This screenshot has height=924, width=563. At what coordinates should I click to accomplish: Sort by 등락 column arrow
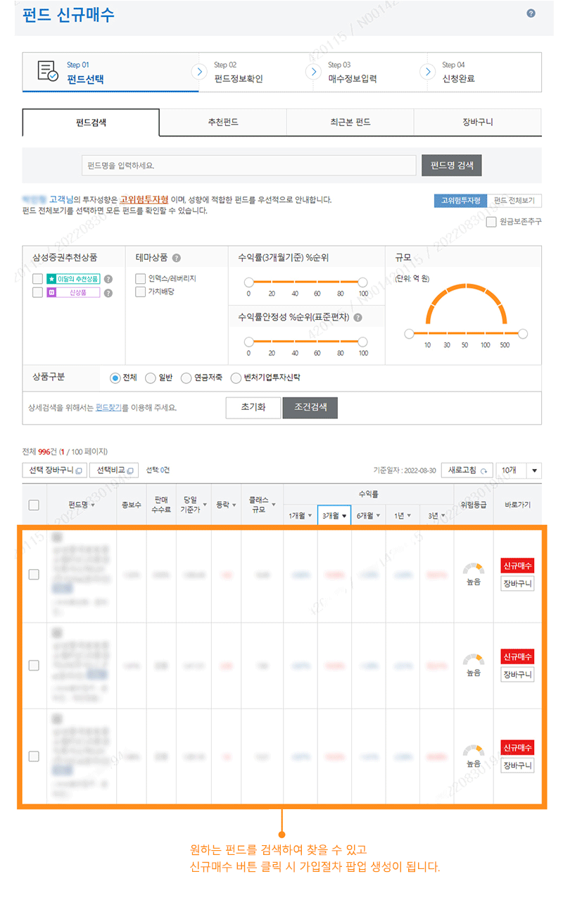tap(235, 505)
